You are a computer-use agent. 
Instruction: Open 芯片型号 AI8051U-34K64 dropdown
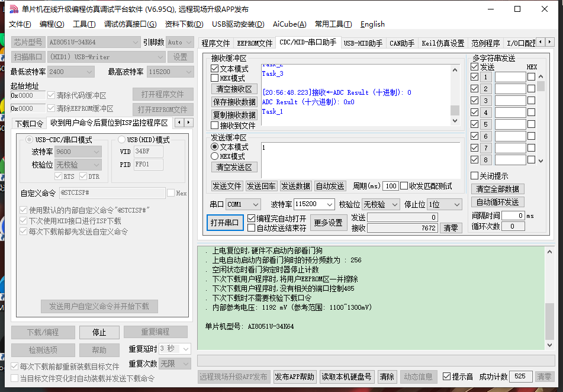click(x=94, y=42)
